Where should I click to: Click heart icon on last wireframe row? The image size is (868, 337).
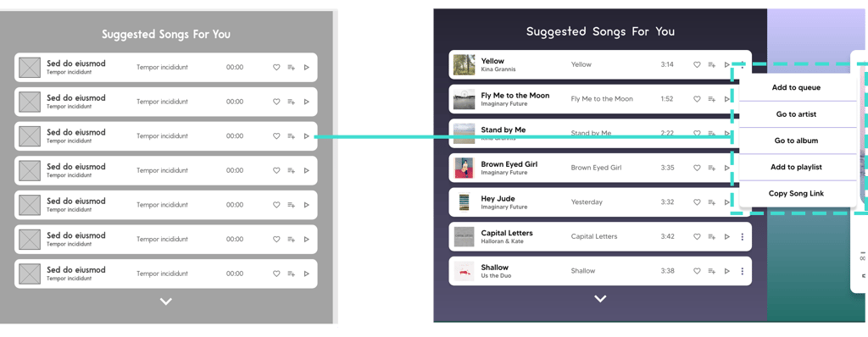point(276,273)
